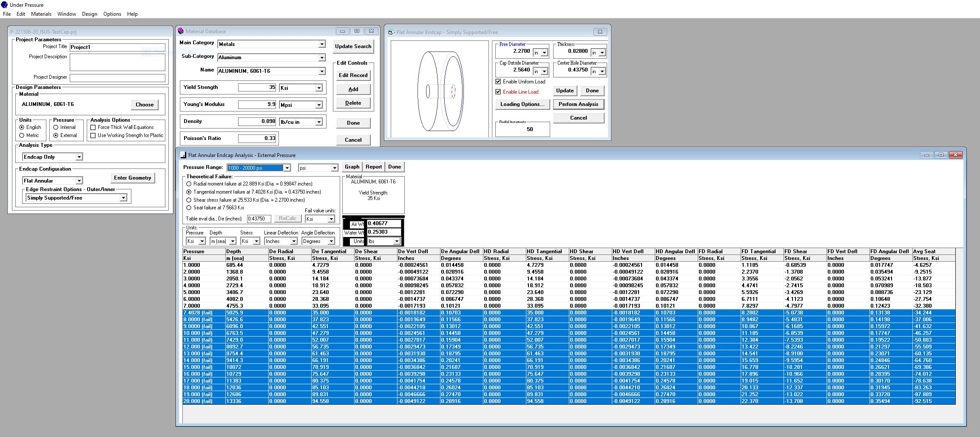Click ReCalc button
The height and width of the screenshot is (437, 980).
287,219
